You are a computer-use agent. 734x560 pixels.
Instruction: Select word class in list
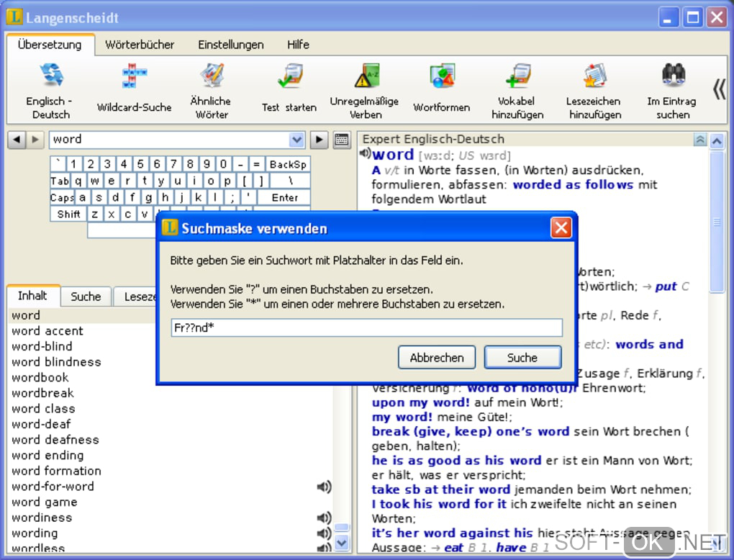[43, 409]
